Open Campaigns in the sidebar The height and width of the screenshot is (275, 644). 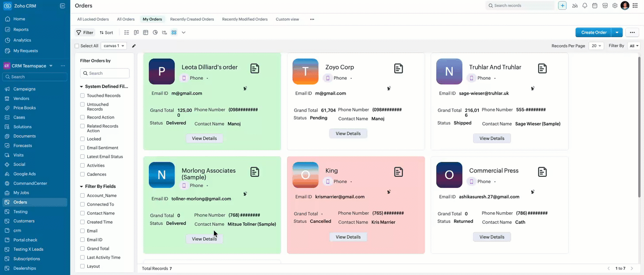point(24,89)
